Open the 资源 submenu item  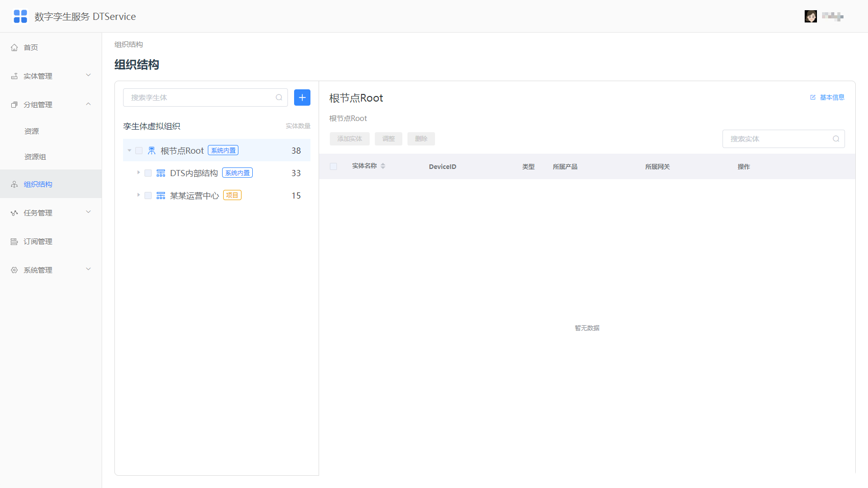point(51,131)
